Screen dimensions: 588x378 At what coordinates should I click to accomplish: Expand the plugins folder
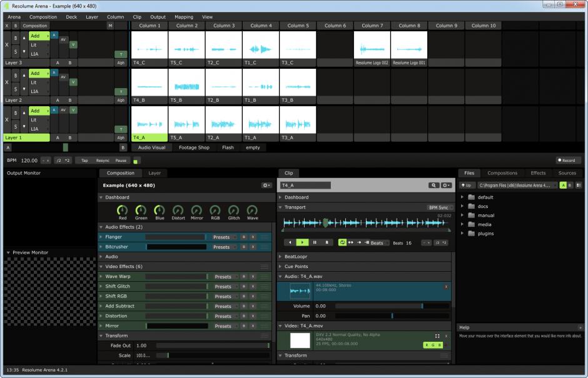(462, 234)
